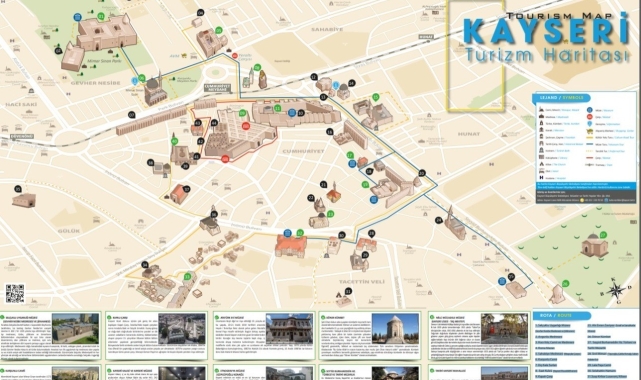Click black marker 13 at the castle corner

[x=324, y=97]
